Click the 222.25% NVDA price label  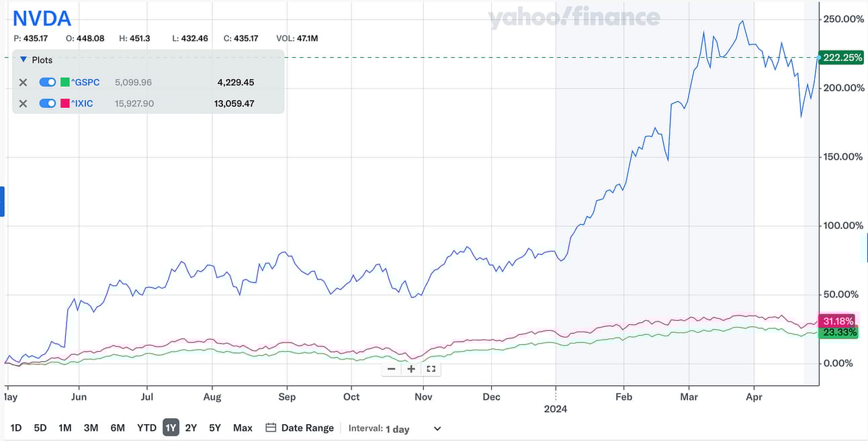click(x=842, y=58)
